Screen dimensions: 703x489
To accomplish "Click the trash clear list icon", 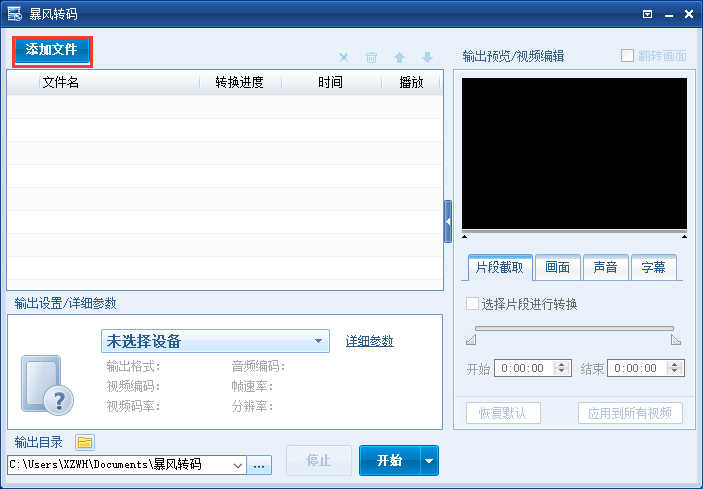I will pyautogui.click(x=372, y=58).
